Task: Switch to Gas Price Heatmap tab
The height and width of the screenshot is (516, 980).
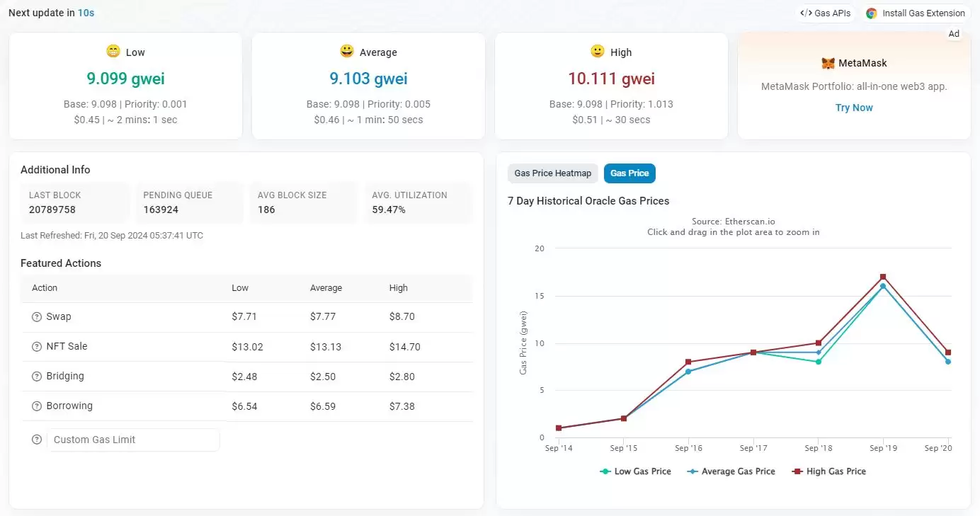Action: pyautogui.click(x=552, y=173)
